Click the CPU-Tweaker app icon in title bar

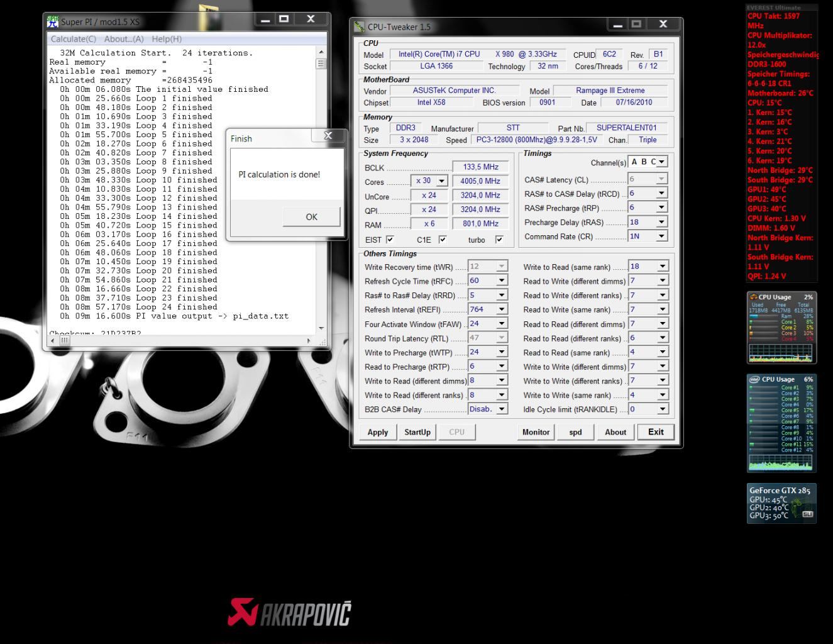pyautogui.click(x=359, y=26)
